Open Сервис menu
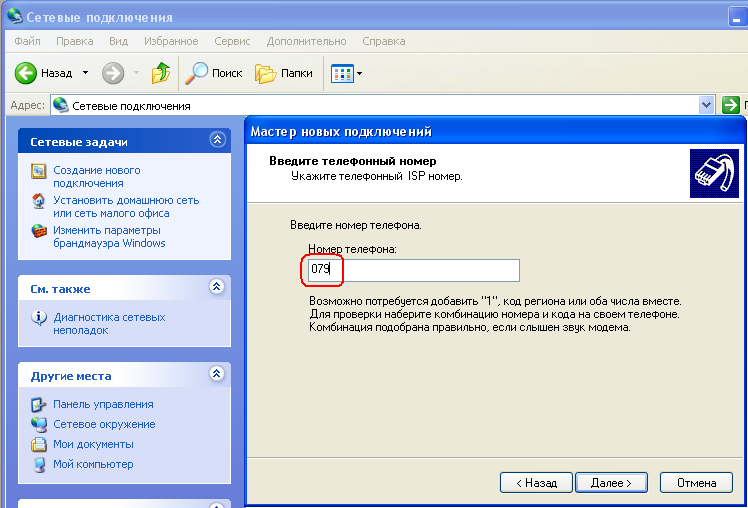This screenshot has height=508, width=748. click(232, 41)
